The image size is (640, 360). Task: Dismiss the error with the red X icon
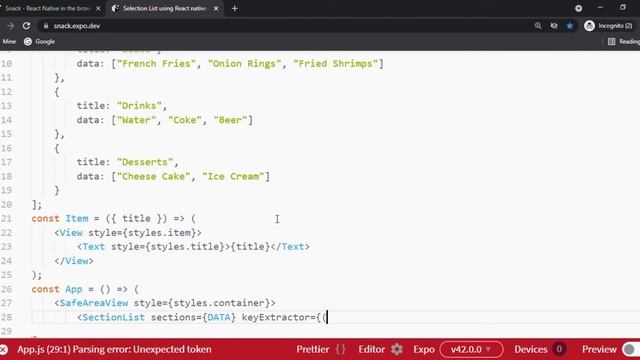tap(4, 349)
